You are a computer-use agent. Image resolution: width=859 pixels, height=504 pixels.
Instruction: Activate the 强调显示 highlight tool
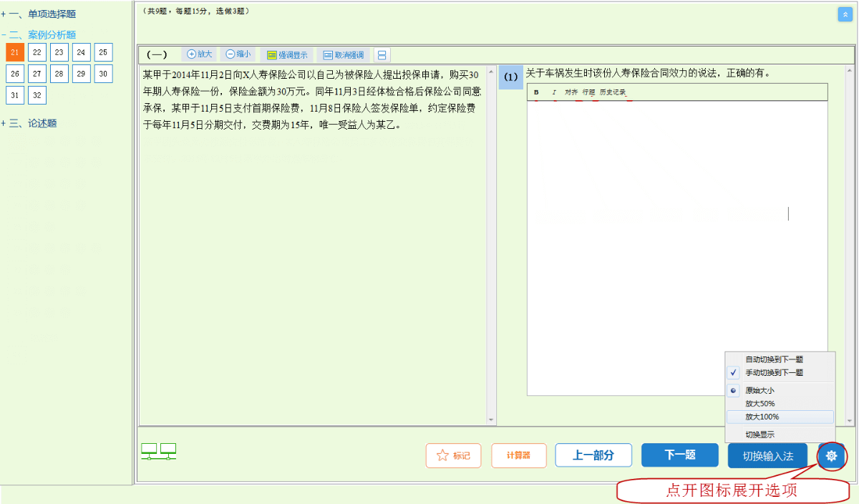tap(287, 54)
